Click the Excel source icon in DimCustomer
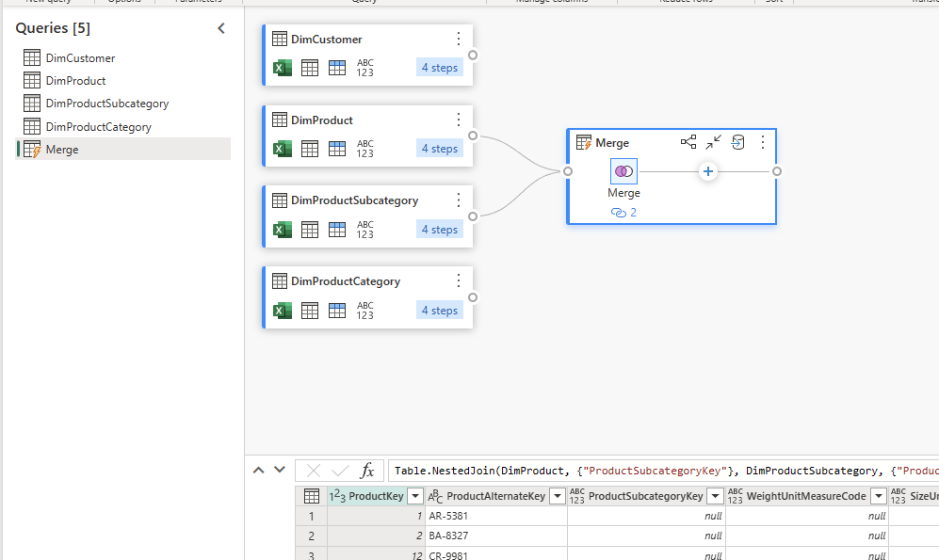939x560 pixels. [282, 68]
